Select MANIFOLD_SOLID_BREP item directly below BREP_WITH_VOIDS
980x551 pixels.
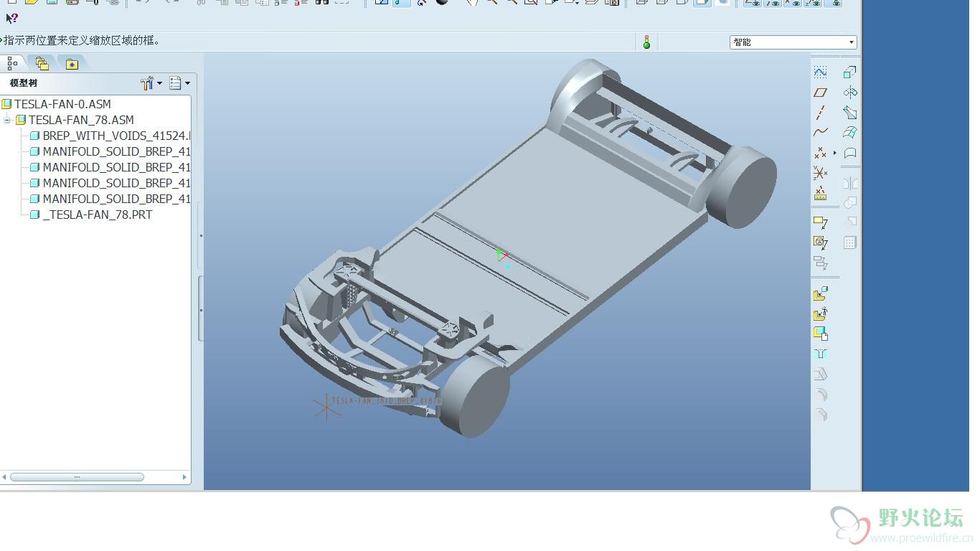[116, 151]
